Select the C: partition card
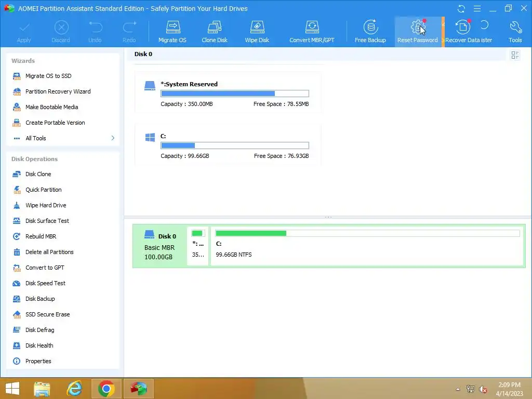 pyautogui.click(x=228, y=145)
